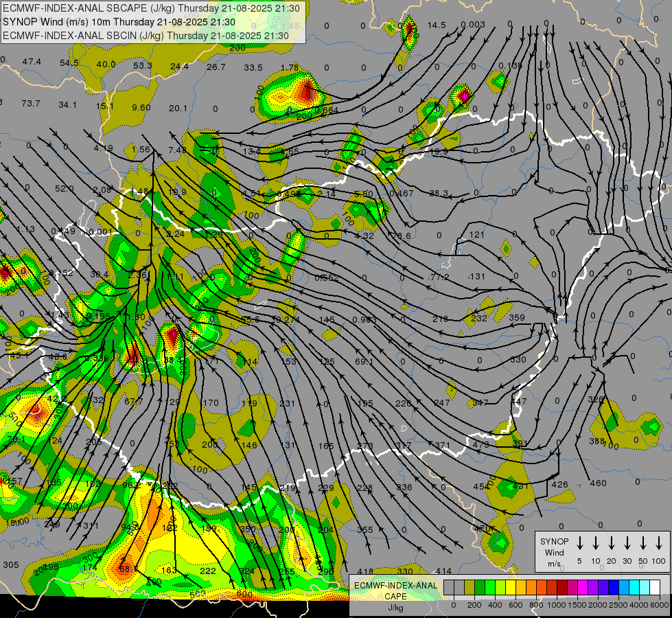The height and width of the screenshot is (618, 672).
Task: Pick the dark red swatch in CAPE scale
Action: click(562, 587)
